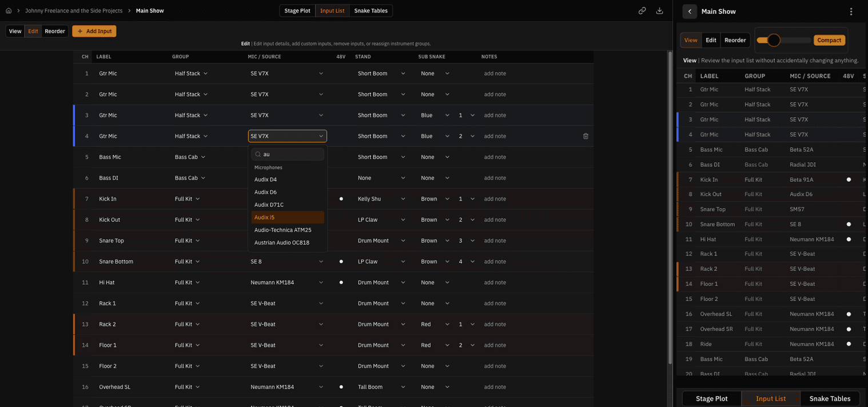Switch to Stage Plot tab in top bar
This screenshot has width=868, height=407.
(x=297, y=11)
